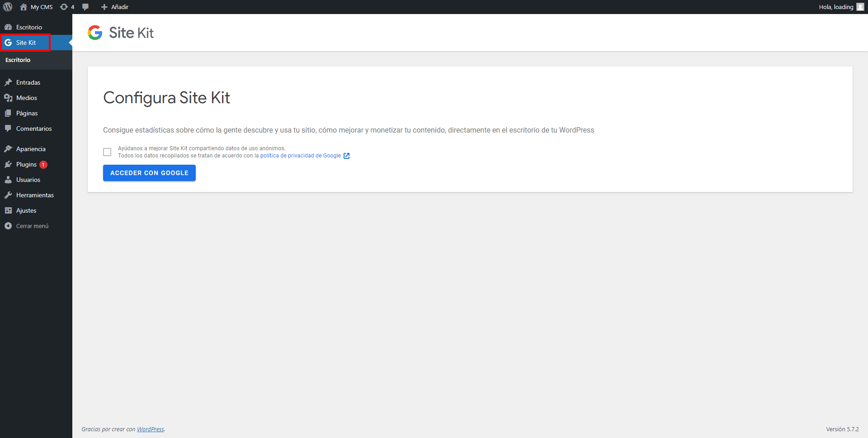Open Usuarios menu

click(x=36, y=180)
